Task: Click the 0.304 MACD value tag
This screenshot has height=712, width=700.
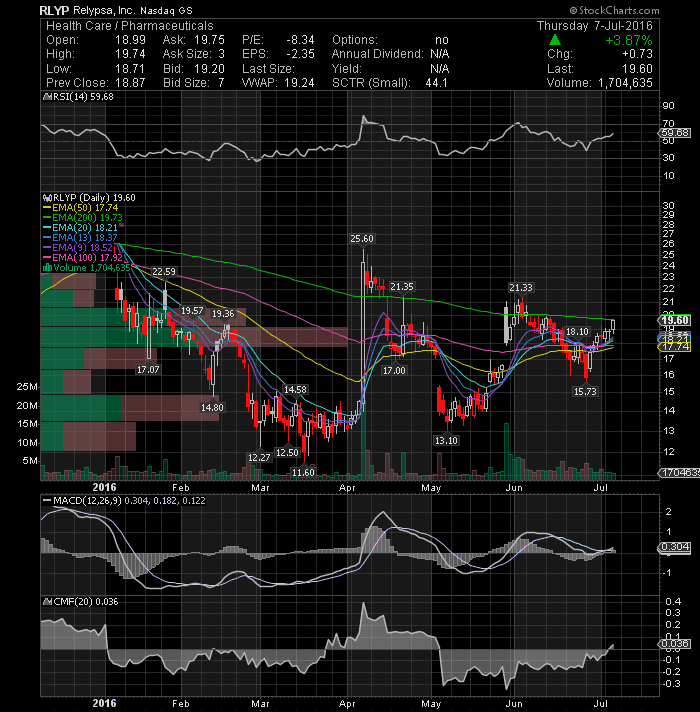Action: [674, 547]
